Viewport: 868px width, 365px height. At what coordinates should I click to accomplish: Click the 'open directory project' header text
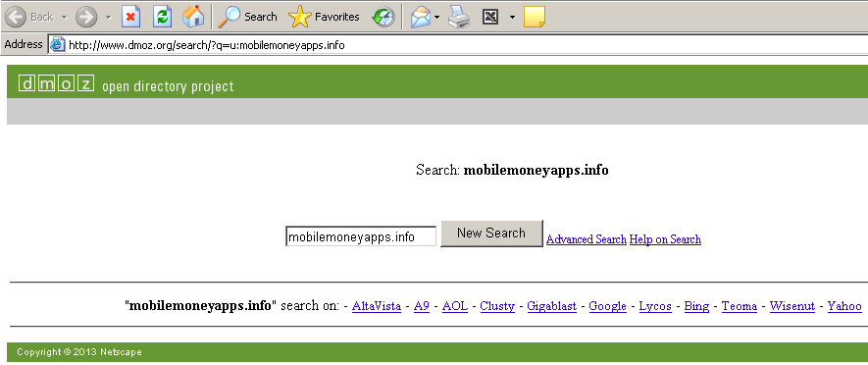(169, 86)
